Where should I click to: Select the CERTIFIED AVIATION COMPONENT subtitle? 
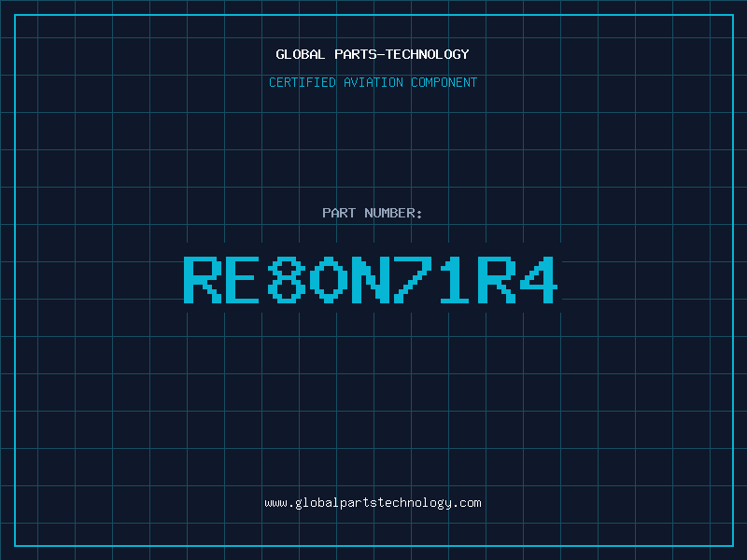[373, 82]
